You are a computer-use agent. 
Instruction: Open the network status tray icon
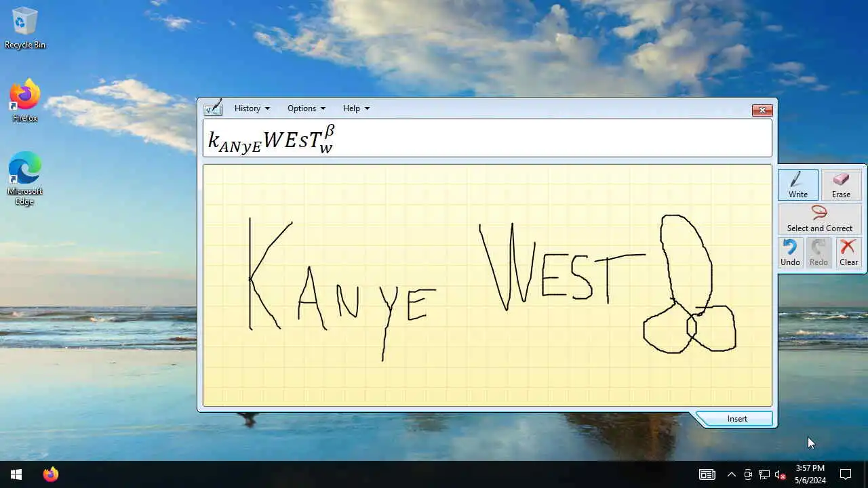point(764,474)
